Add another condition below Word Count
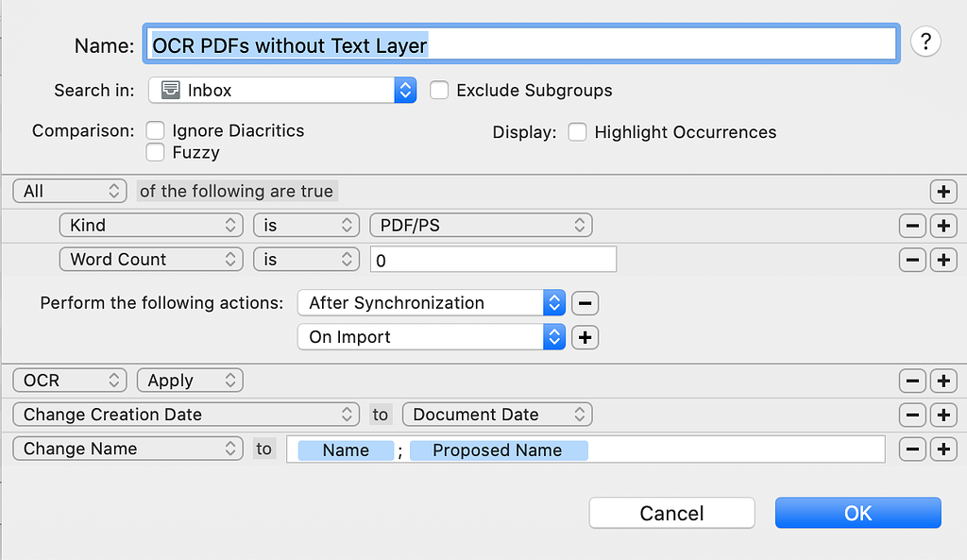 943,259
